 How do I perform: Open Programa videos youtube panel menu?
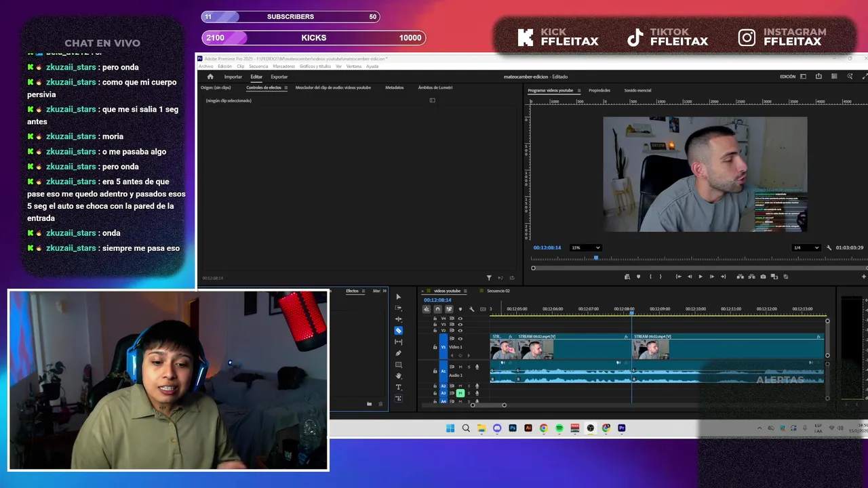click(x=578, y=90)
